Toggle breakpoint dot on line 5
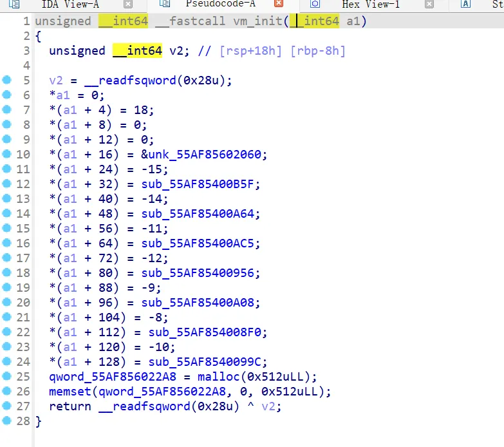This screenshot has width=504, height=447. tap(7, 81)
